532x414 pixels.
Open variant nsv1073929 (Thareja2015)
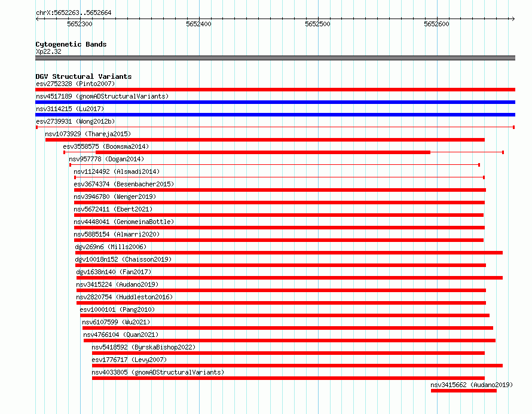88,134
